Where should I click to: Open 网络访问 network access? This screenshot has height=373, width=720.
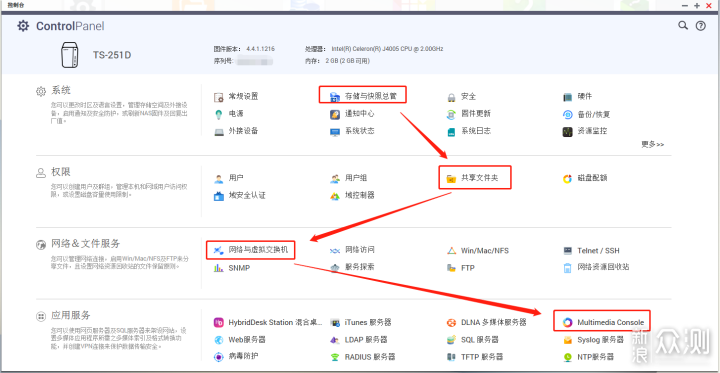(x=352, y=250)
